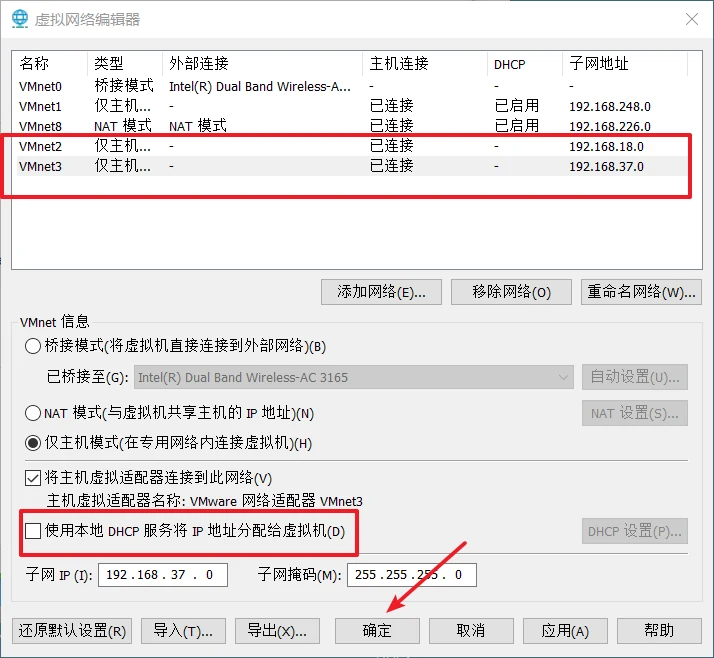
Task: Click subnet address 192.168.248.0
Action: click(x=610, y=107)
